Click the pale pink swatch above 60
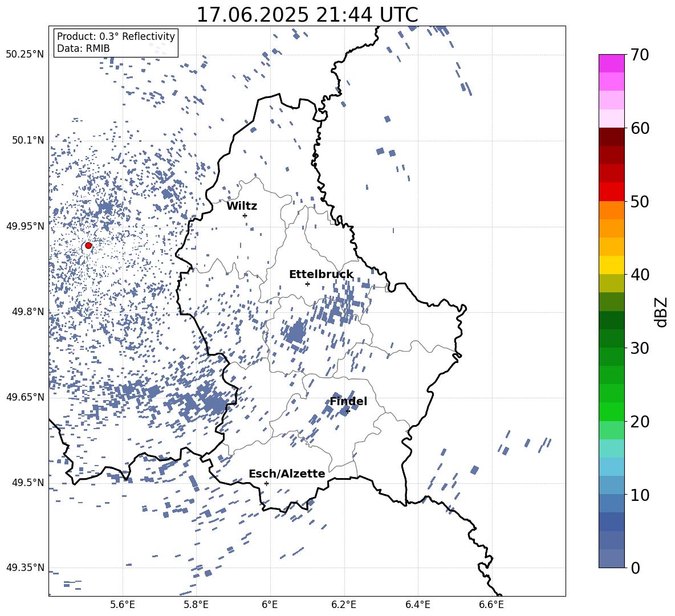675x616 pixels. point(611,119)
